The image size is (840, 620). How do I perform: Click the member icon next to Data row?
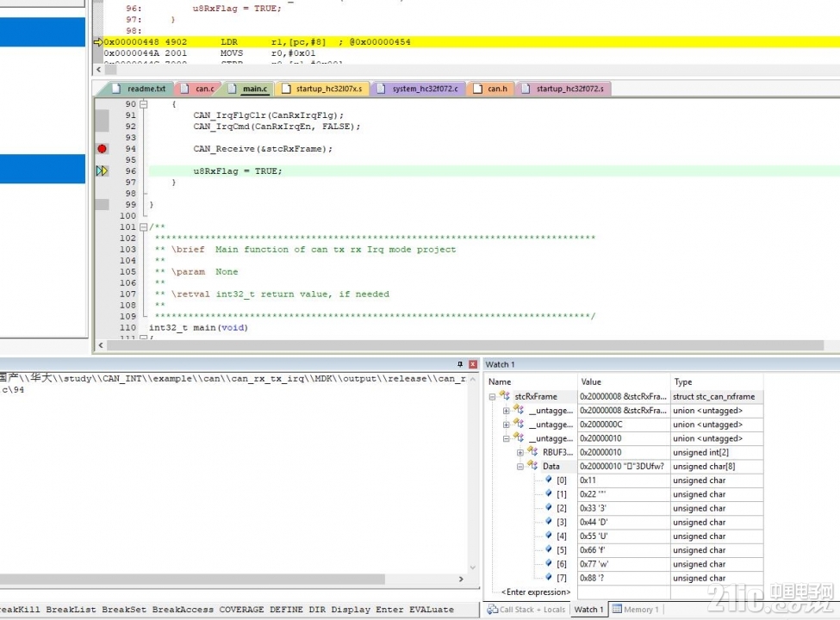click(532, 465)
